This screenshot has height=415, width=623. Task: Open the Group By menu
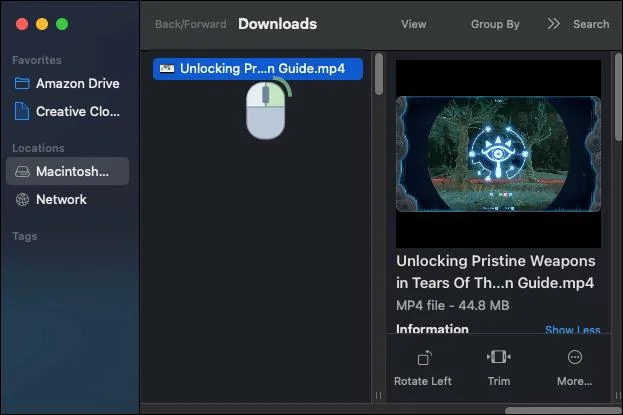point(495,24)
